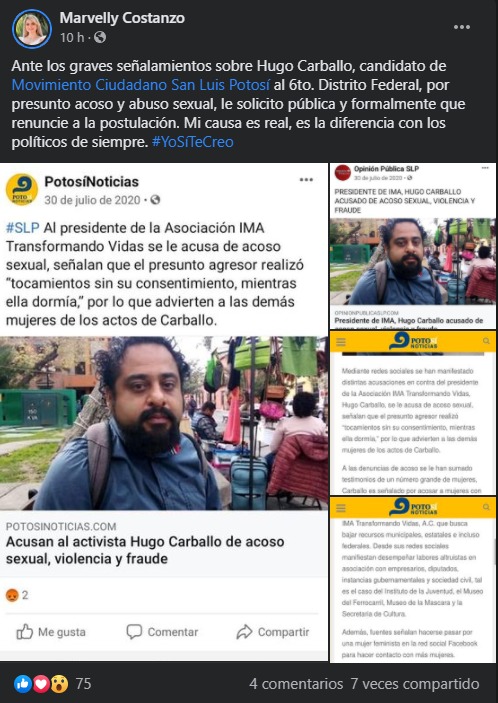Click the Me gusta thumbs-up button

[x=51, y=632]
